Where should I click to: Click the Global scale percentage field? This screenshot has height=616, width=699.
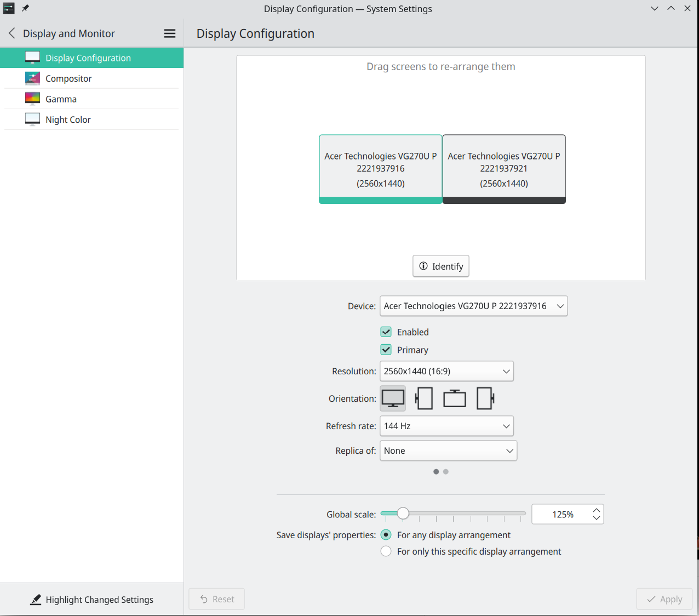point(562,514)
